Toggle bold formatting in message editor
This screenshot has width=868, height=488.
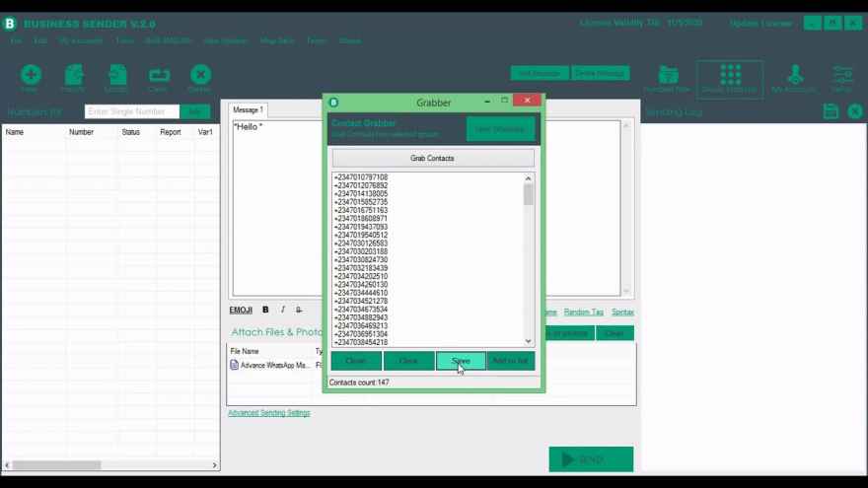point(265,310)
